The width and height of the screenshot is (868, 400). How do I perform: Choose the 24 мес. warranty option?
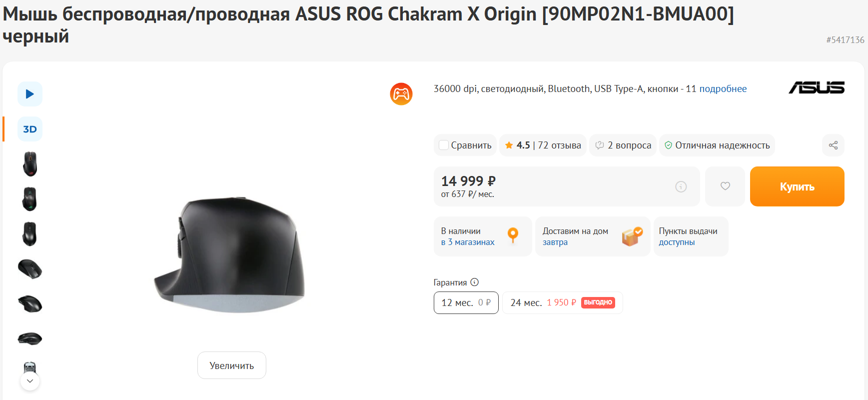coord(562,303)
